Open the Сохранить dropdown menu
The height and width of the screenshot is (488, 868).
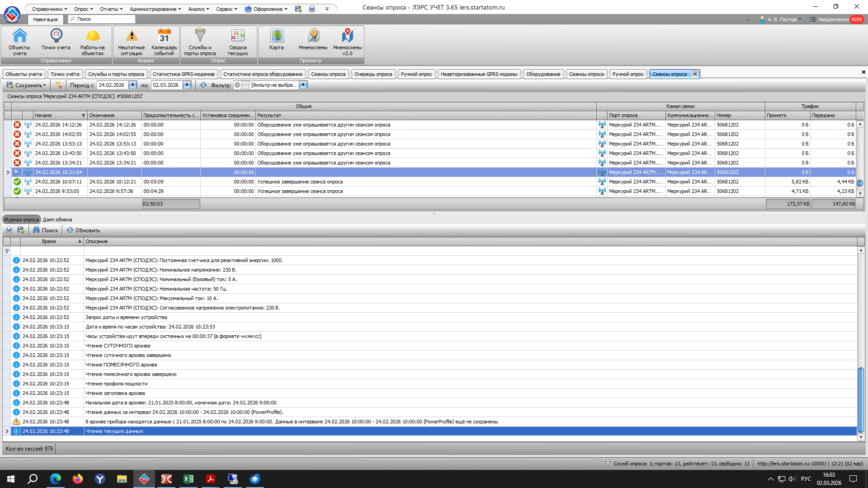pyautogui.click(x=27, y=85)
